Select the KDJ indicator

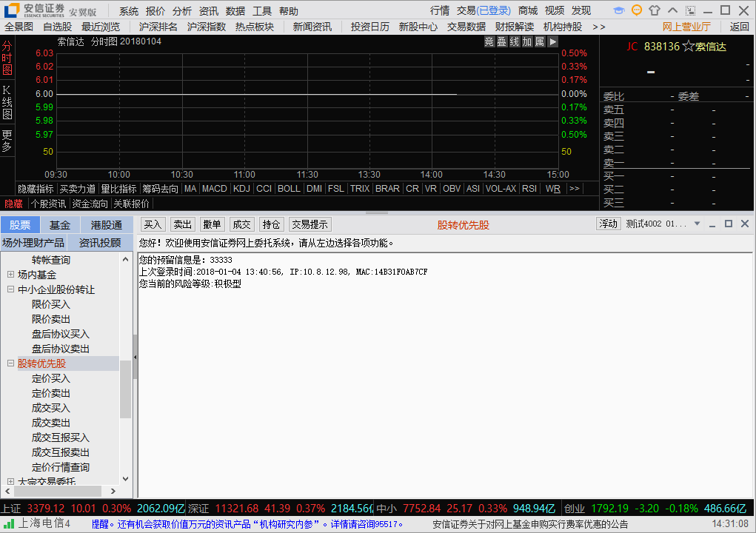tap(241, 189)
